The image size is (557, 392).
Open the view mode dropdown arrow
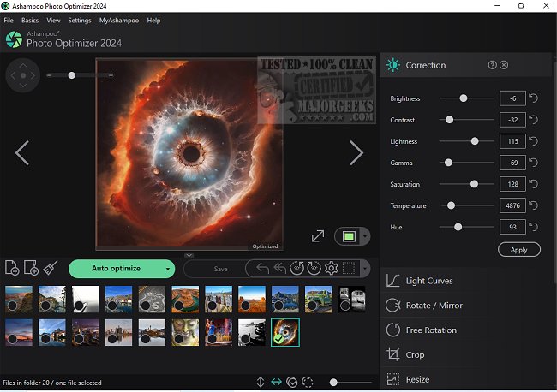[x=365, y=236]
